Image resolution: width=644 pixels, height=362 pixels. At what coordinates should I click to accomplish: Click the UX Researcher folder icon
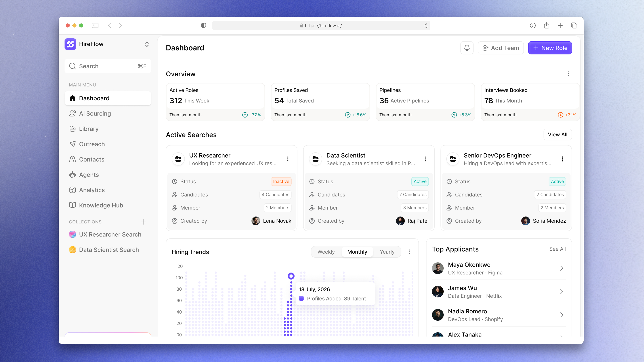click(x=178, y=159)
